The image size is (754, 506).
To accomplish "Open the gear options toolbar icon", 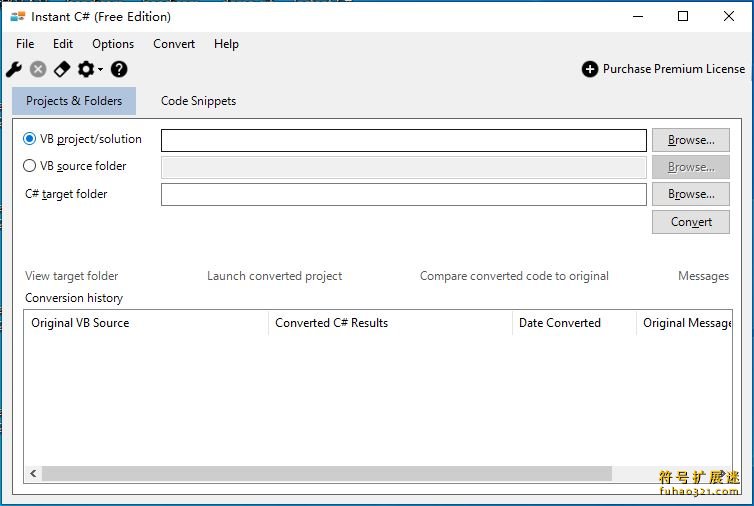I will click(86, 69).
